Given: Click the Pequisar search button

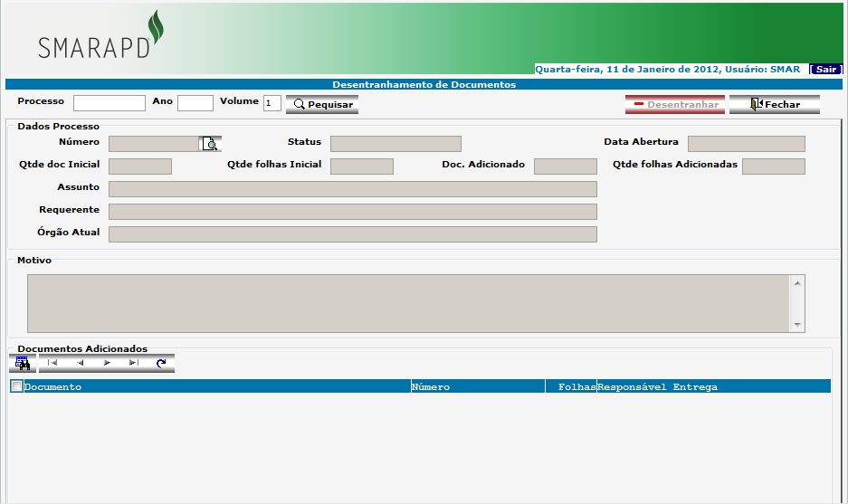Looking at the screenshot, I should click(x=322, y=104).
